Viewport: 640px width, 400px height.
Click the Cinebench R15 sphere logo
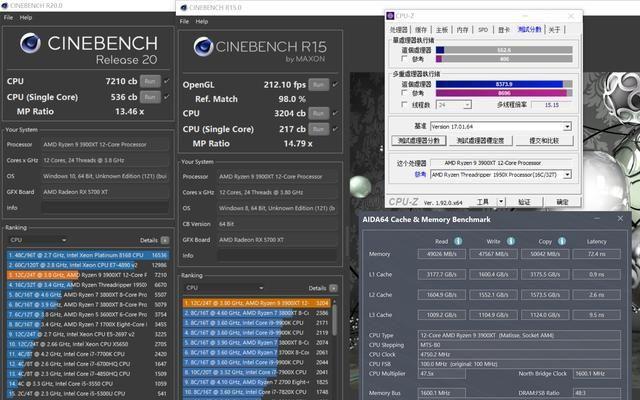click(x=203, y=47)
